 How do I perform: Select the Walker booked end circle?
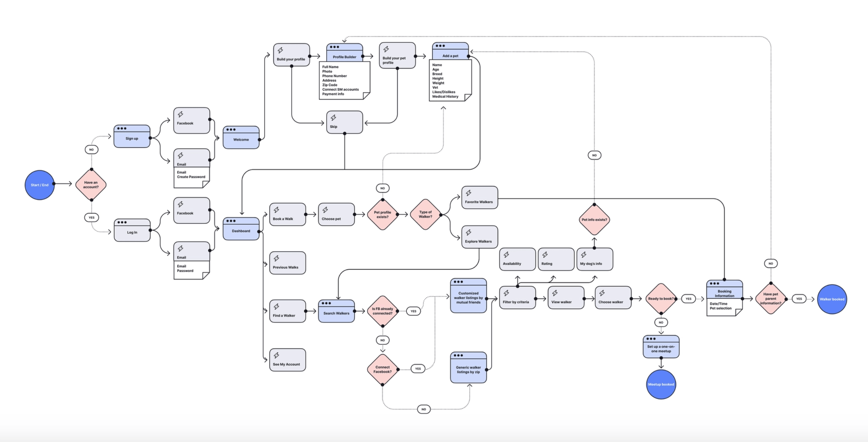(x=832, y=299)
